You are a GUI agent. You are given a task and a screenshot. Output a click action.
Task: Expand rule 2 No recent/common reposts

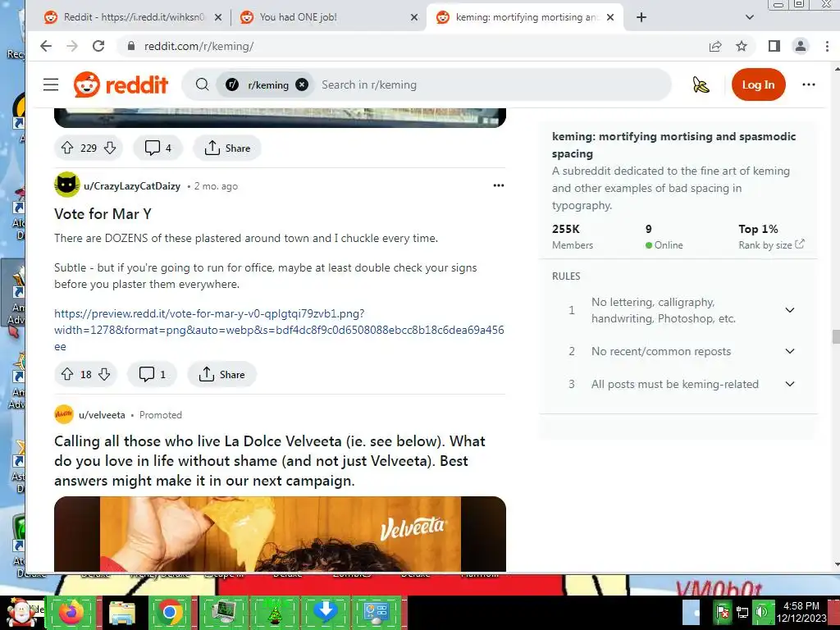point(790,351)
